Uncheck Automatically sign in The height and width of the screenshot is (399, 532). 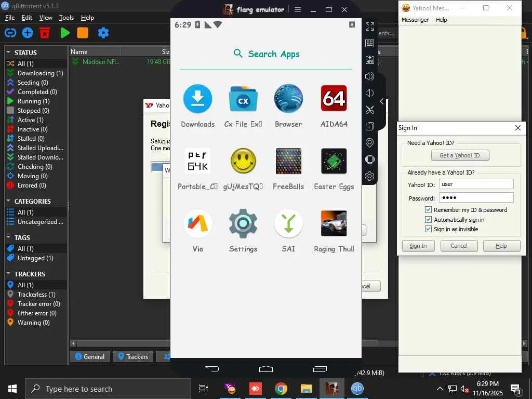pos(428,220)
